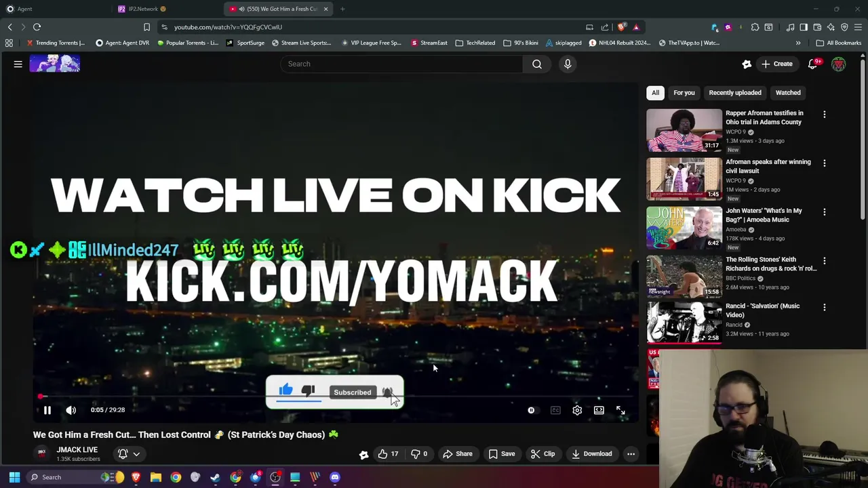Switch to the Agent browser tab

[54, 9]
